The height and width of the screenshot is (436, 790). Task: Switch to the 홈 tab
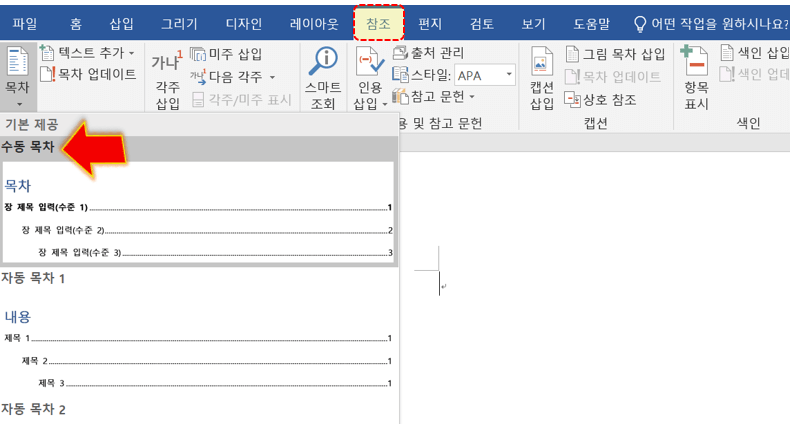point(76,24)
